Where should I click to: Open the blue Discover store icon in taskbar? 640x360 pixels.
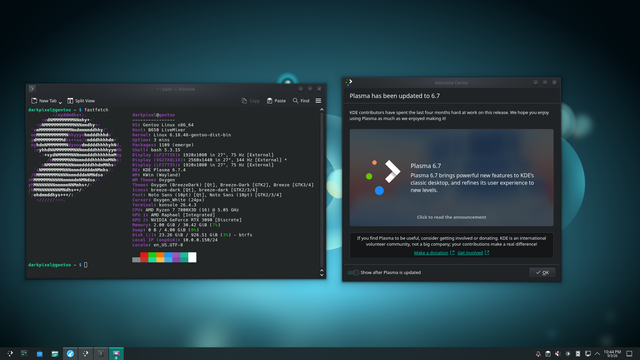(40, 353)
